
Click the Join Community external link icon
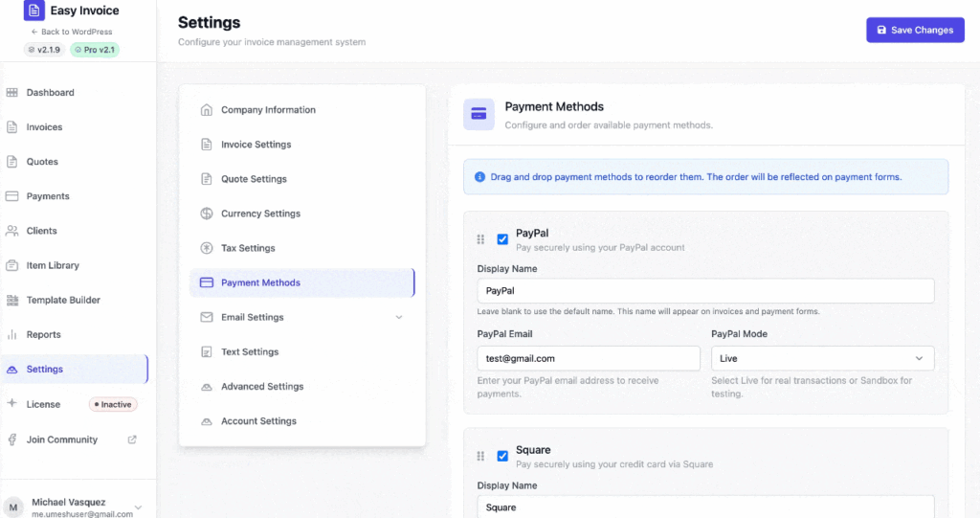[132, 439]
